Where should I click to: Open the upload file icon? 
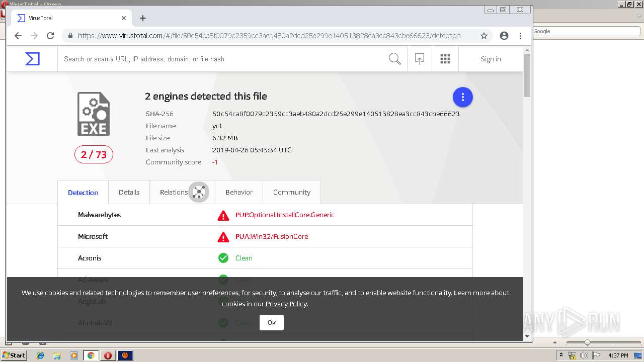point(420,59)
